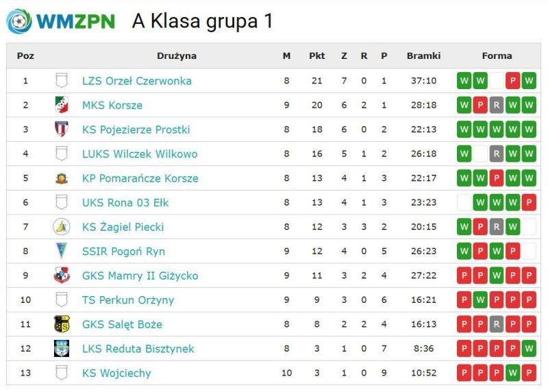Click the Pkt column header
The height and width of the screenshot is (392, 548).
coord(317,56)
